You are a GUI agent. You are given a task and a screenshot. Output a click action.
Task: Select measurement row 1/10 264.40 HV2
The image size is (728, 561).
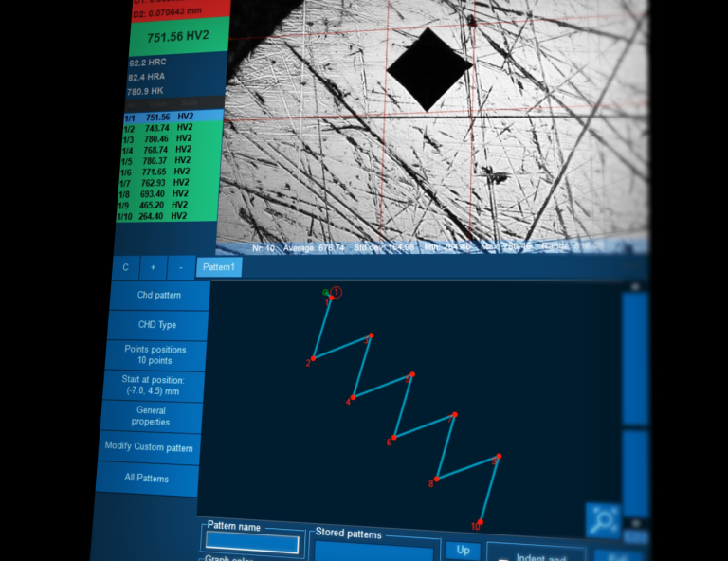tap(165, 216)
